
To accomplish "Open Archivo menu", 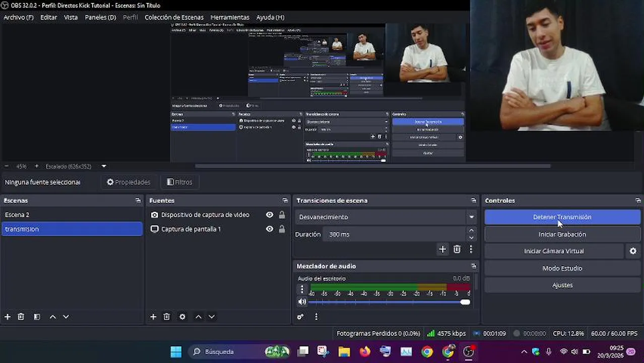I will point(19,17).
